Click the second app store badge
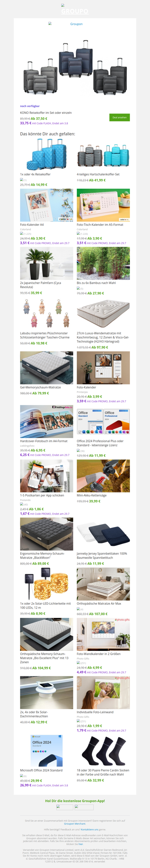The height and width of the screenshot is (868, 150). (84, 807)
